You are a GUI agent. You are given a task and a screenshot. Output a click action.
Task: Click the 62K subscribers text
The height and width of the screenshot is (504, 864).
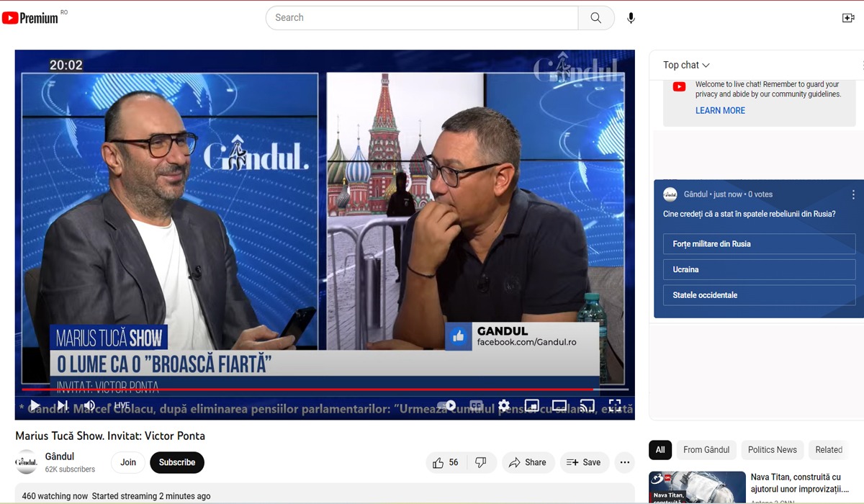pos(70,469)
